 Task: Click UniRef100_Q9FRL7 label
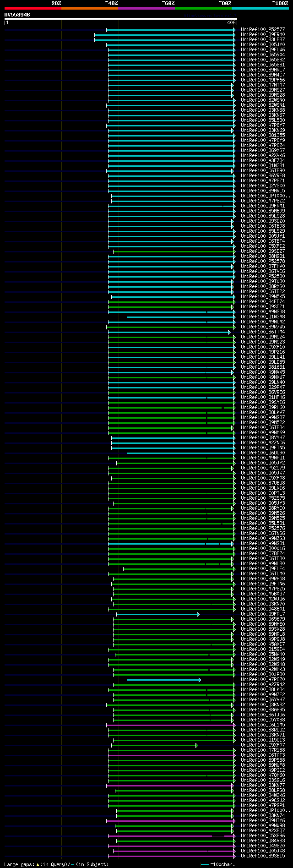click(263, 614)
